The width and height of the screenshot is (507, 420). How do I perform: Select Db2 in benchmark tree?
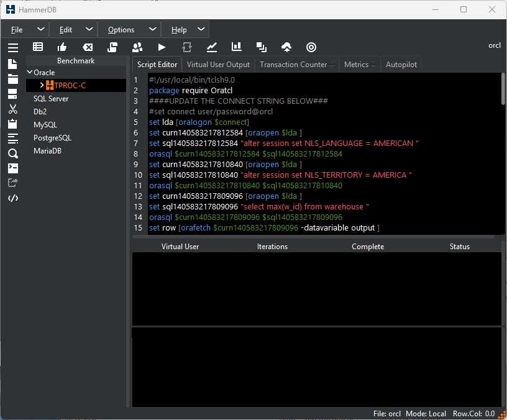[40, 112]
